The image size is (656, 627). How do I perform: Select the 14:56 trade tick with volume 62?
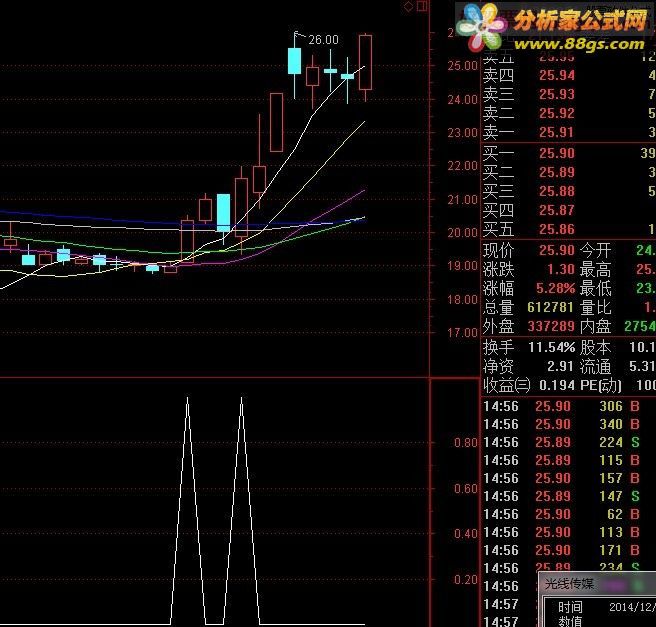[x=561, y=514]
